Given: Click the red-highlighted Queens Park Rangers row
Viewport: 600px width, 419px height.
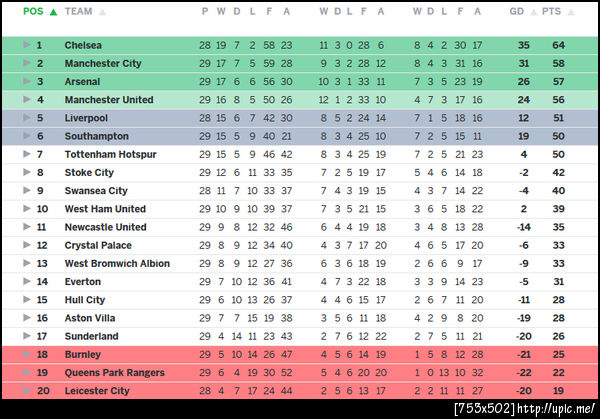Looking at the screenshot, I should tap(300, 372).
